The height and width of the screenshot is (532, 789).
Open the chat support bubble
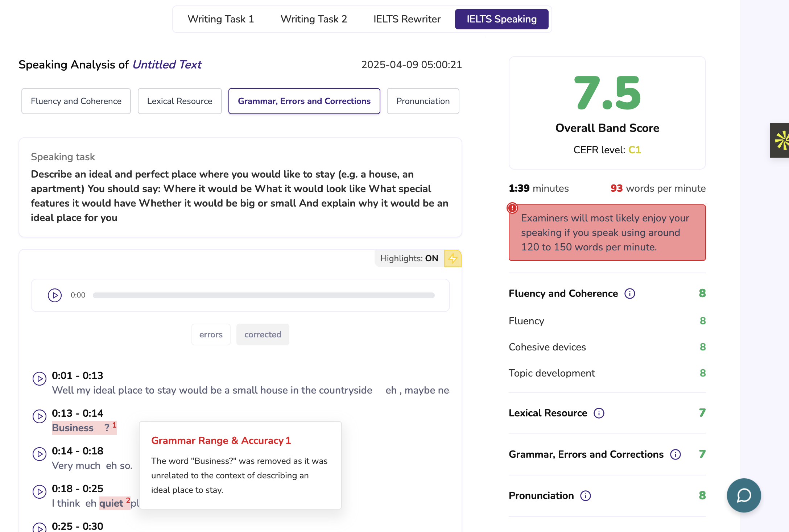[x=744, y=495]
